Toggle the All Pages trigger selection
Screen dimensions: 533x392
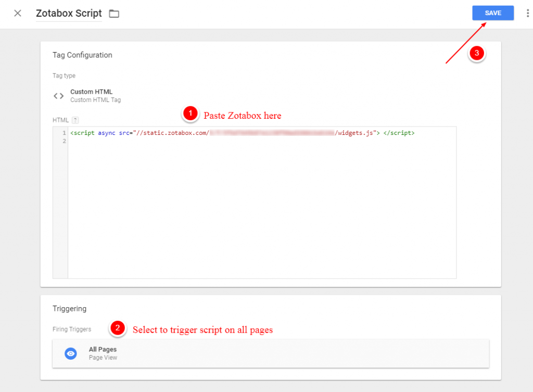[x=71, y=353]
